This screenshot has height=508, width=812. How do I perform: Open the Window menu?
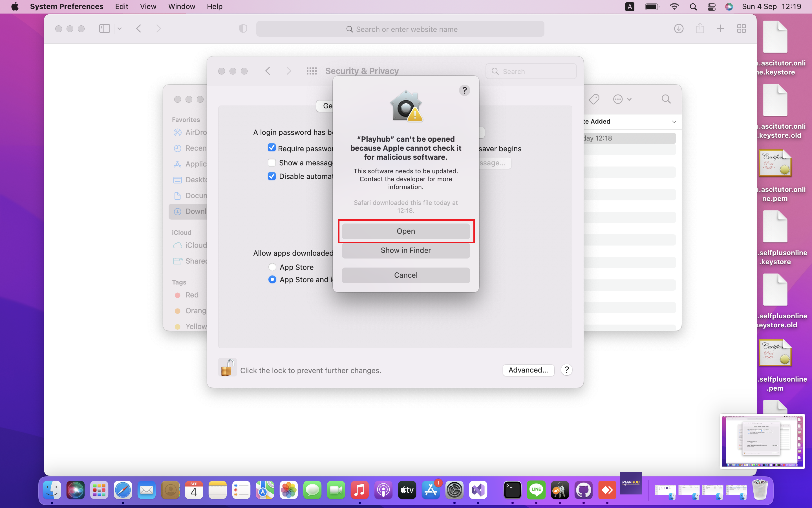182,6
